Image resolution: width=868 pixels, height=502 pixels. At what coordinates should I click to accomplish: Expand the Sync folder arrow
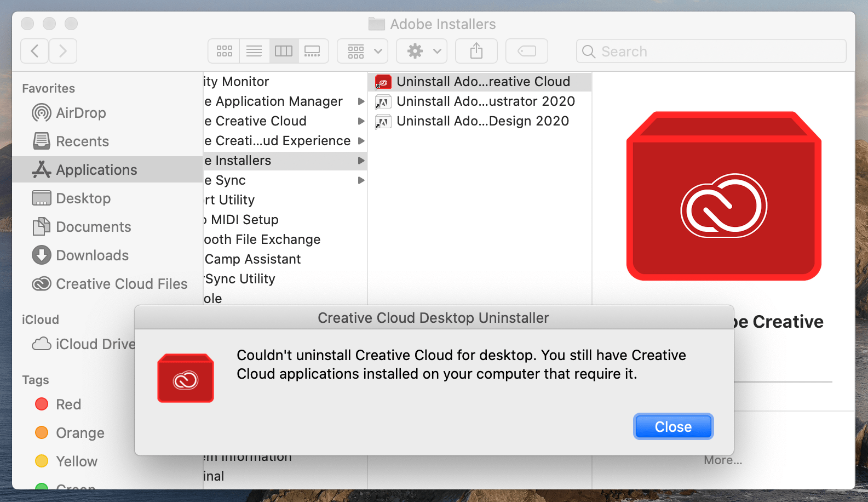[361, 180]
